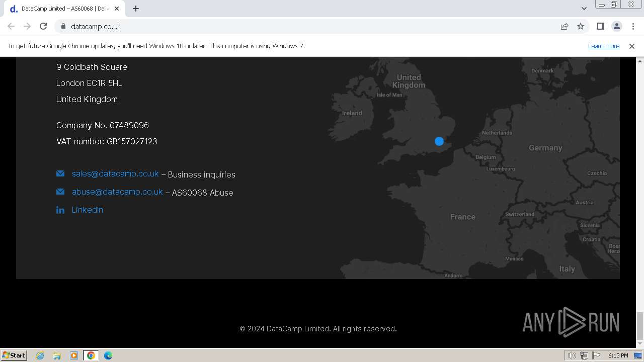Open Learn more about Chrome updates
Viewport: 644px width, 362px height.
[x=604, y=46]
